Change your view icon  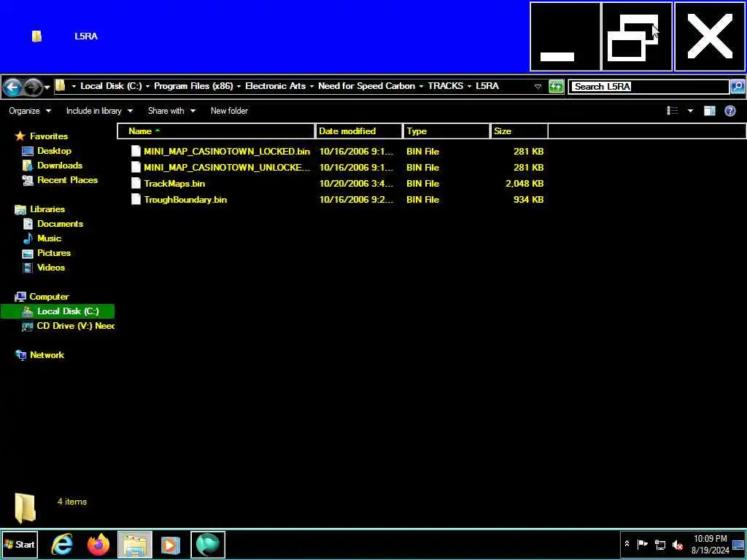(672, 111)
